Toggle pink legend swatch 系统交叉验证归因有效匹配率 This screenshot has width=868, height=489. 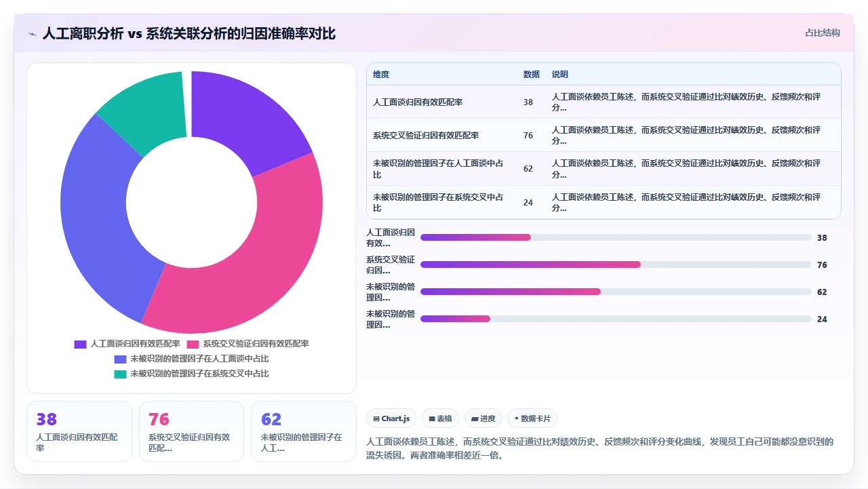(x=193, y=344)
